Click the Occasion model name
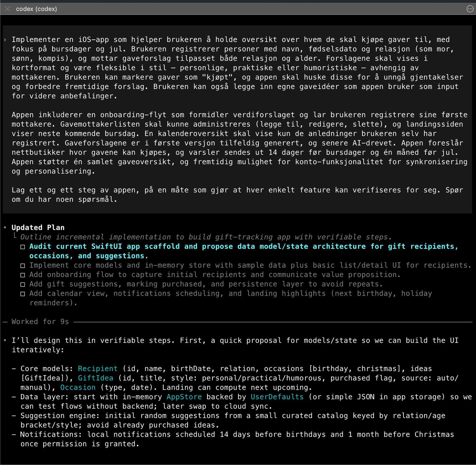 (78, 387)
